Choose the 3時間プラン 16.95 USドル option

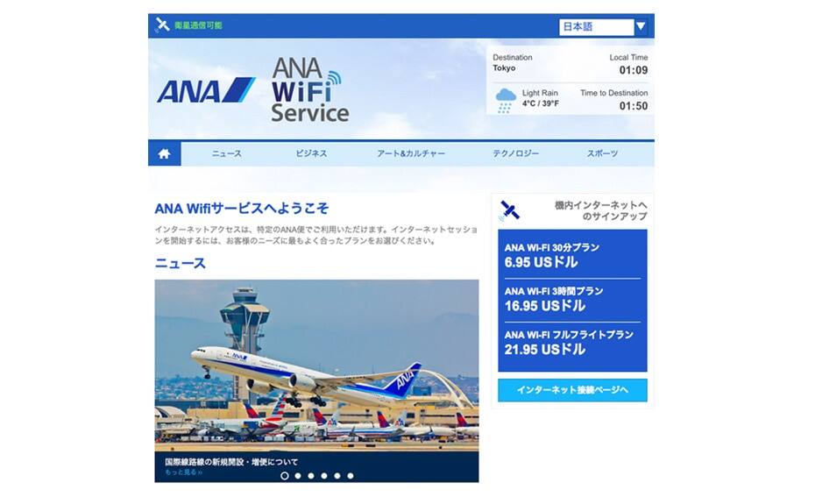tap(572, 300)
